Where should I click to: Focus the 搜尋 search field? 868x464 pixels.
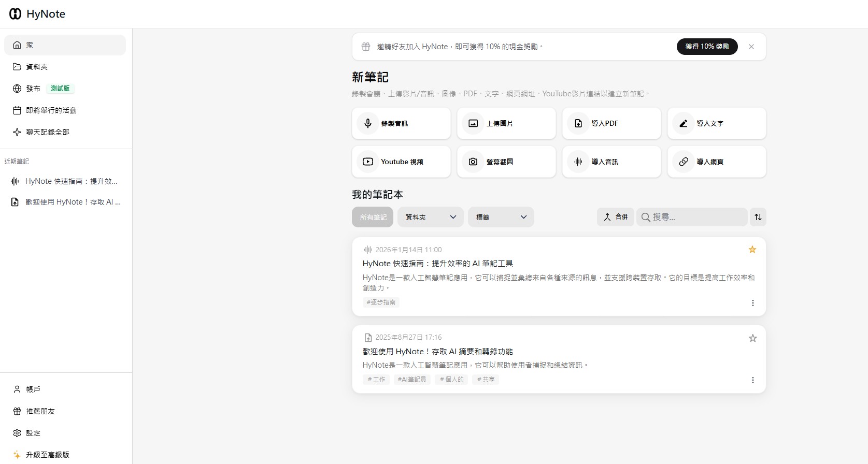[x=692, y=217]
